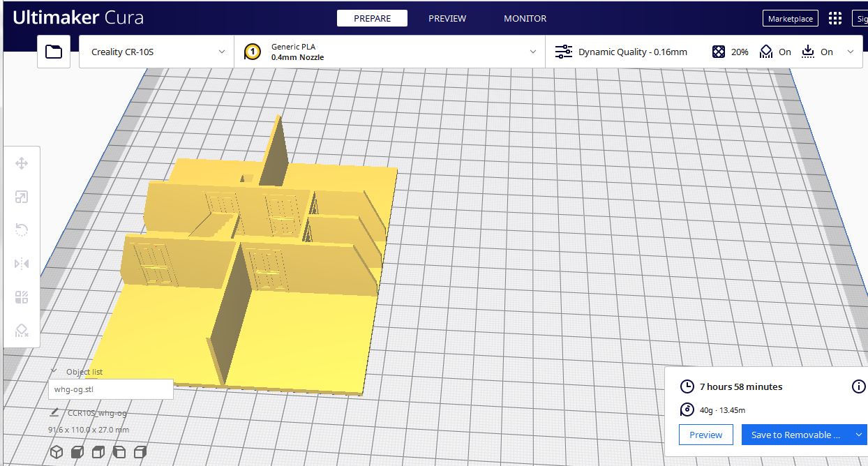Collapse the Object list section
Viewport: 868px width, 466px height.
(x=54, y=372)
